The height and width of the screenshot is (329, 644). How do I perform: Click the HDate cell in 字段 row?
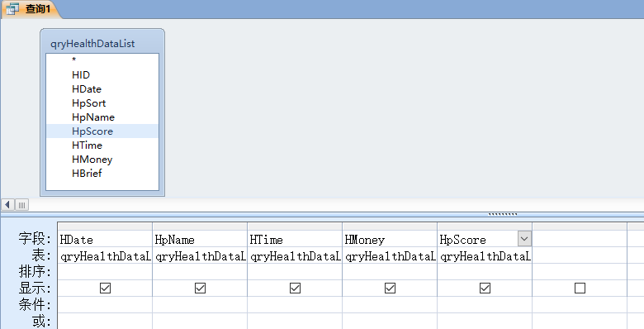105,239
